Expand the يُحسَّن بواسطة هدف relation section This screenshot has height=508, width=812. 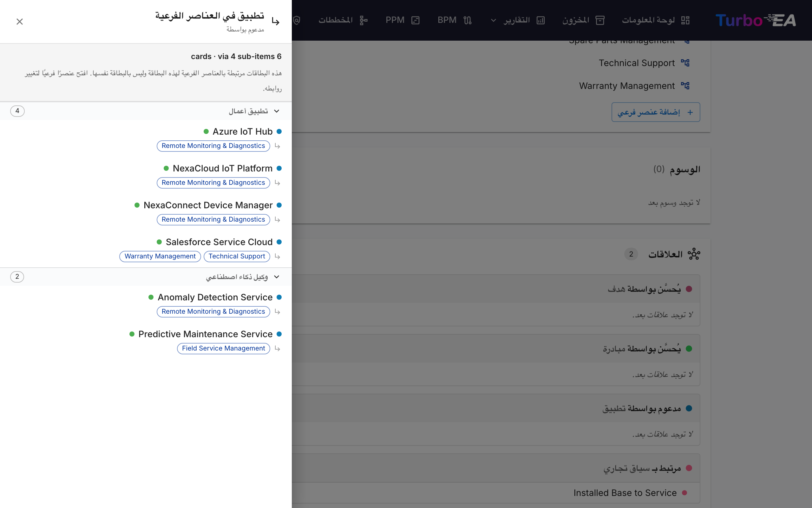pyautogui.click(x=496, y=289)
